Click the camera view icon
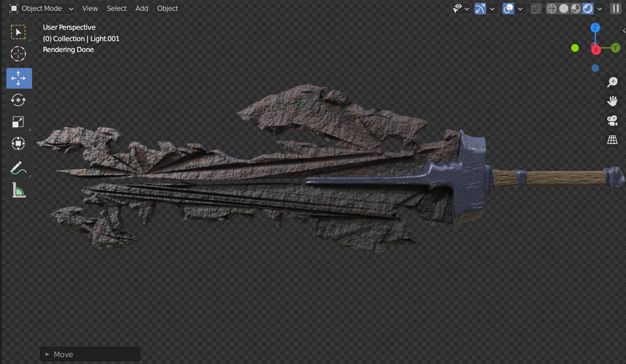The width and height of the screenshot is (626, 364). (612, 121)
